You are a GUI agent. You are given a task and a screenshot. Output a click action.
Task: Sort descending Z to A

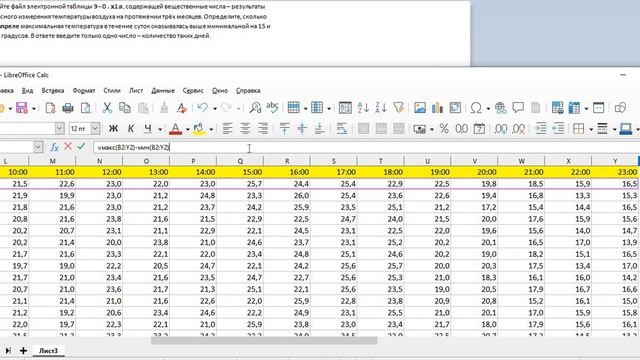[x=380, y=108]
